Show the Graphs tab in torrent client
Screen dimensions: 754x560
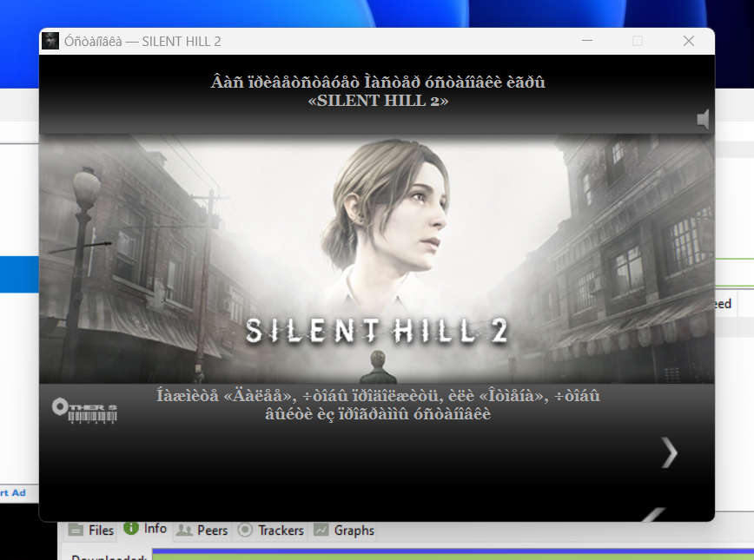tap(344, 530)
